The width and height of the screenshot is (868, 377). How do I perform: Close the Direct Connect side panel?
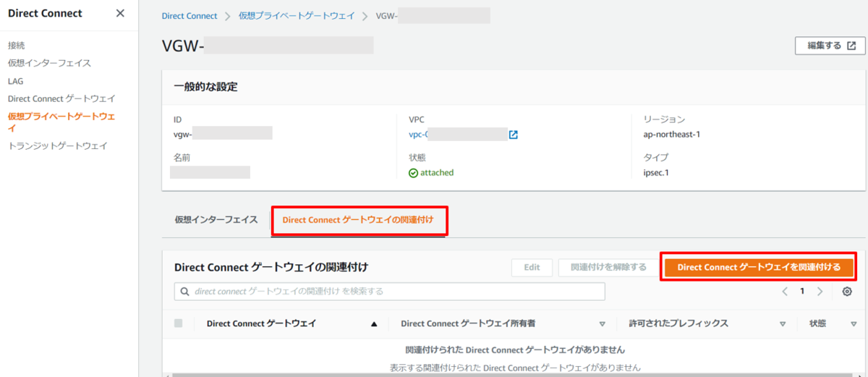pos(120,13)
